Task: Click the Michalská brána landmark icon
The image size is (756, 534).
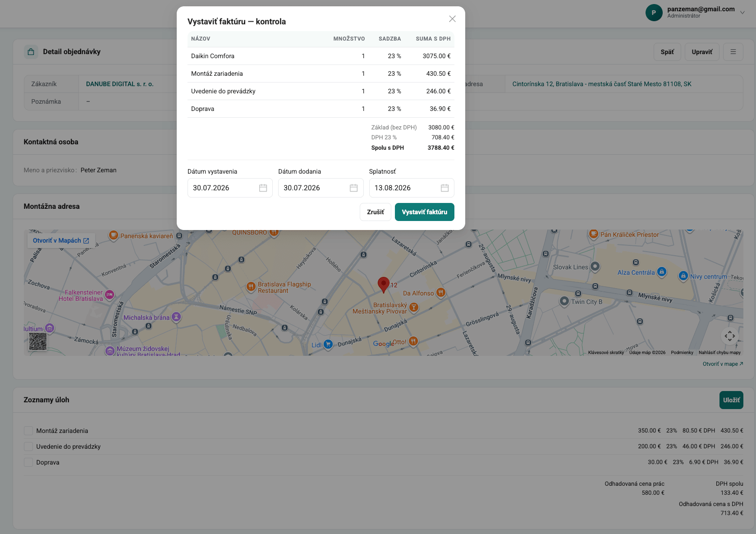Action: tap(176, 317)
